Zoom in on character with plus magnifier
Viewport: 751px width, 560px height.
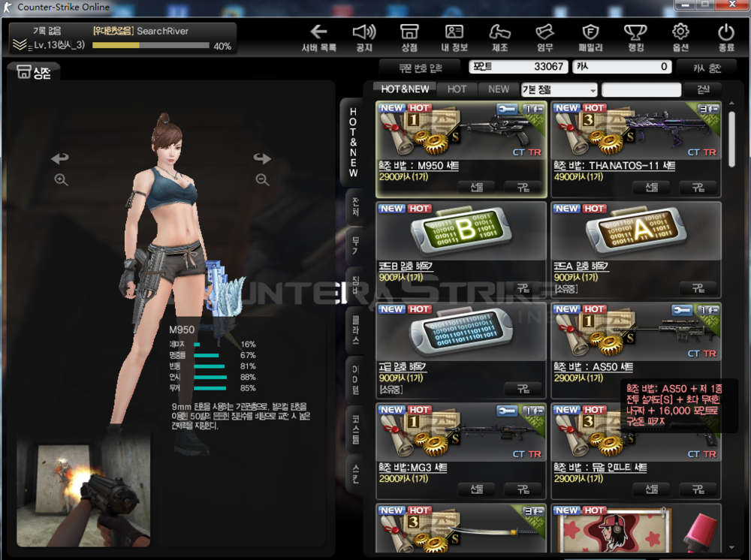(x=61, y=179)
